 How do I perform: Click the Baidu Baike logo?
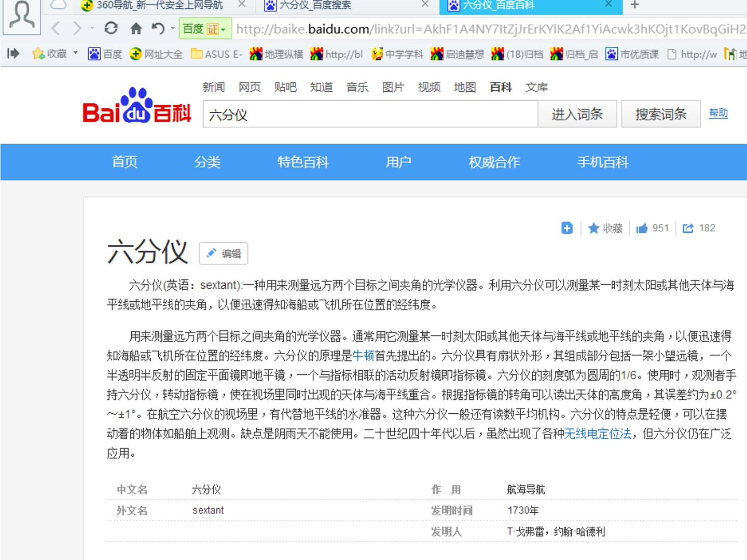click(x=137, y=105)
